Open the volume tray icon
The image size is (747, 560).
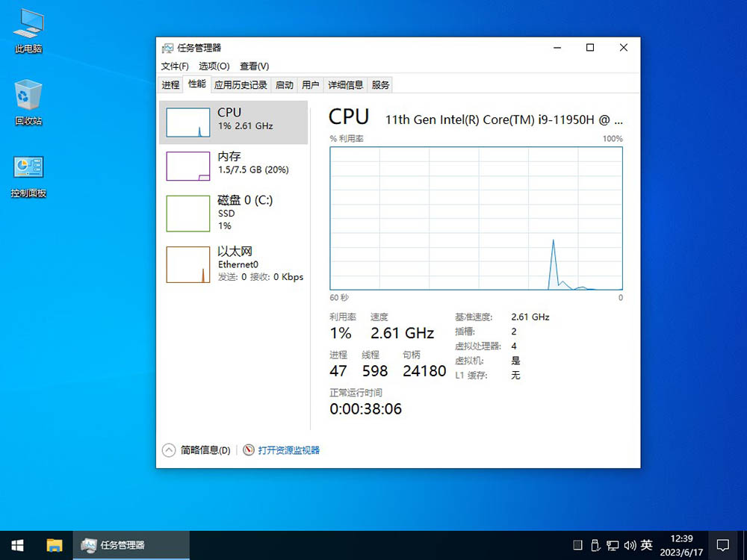630,545
